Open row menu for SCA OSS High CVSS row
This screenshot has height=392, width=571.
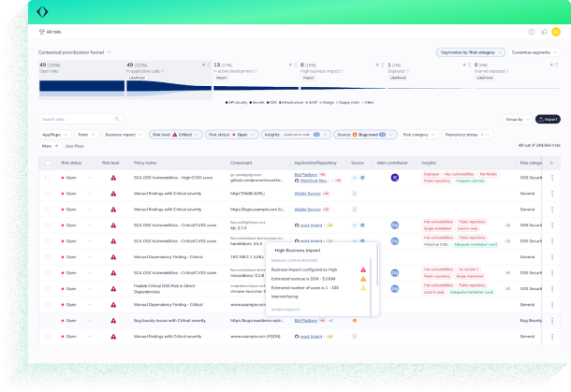click(x=552, y=178)
